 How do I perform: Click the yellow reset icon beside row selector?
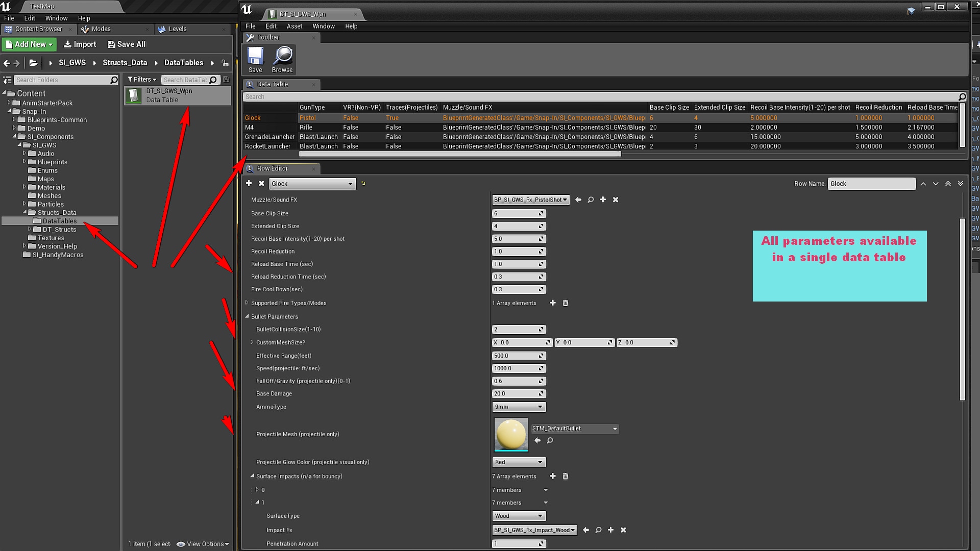[x=363, y=183]
